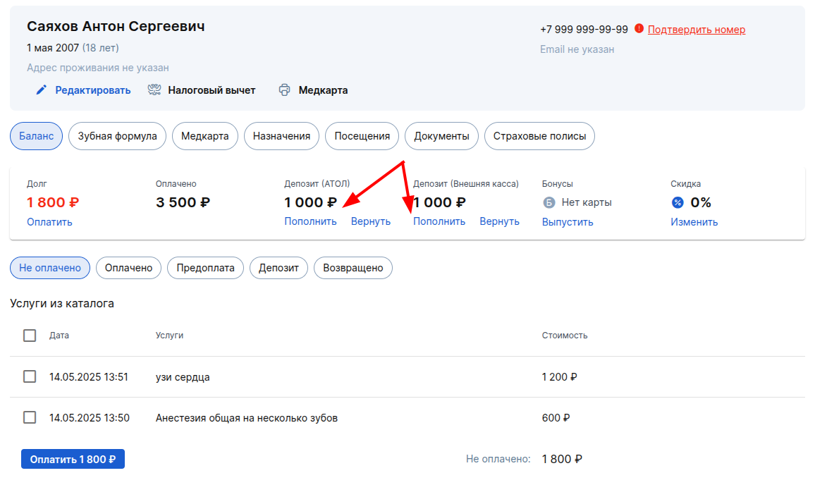Click the 3 500 ₽ paid amount
Image resolution: width=815 pixels, height=504 pixels.
click(x=183, y=202)
